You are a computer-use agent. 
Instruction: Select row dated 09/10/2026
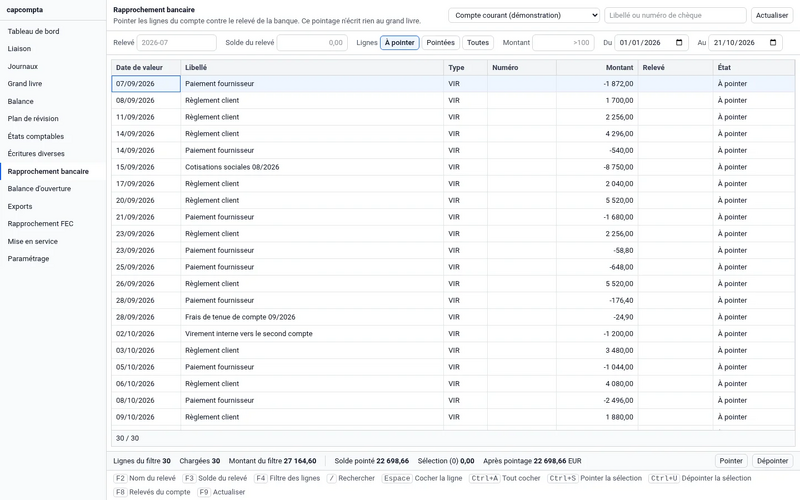coord(453,417)
